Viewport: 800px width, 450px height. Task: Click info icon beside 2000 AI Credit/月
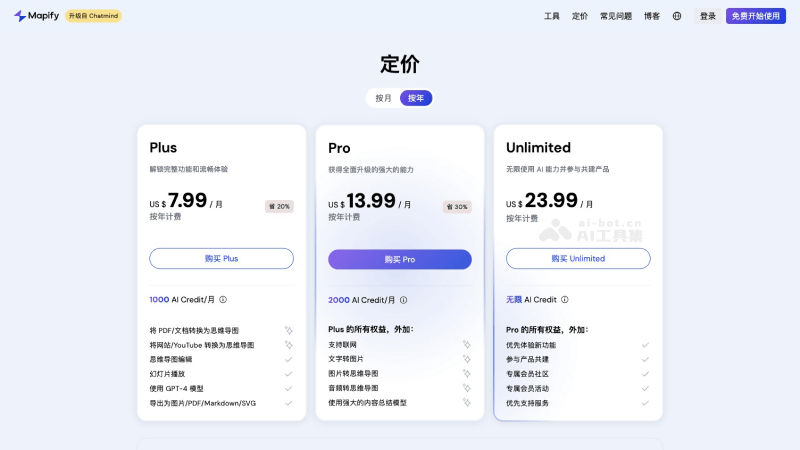pos(403,299)
